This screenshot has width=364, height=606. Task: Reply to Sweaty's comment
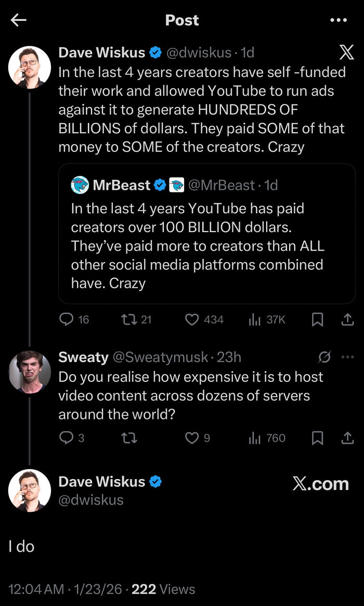click(68, 438)
